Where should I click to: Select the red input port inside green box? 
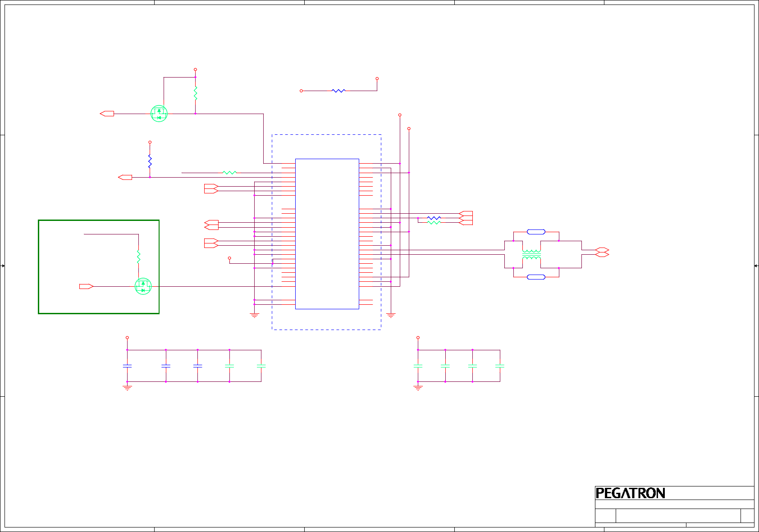pyautogui.click(x=87, y=286)
